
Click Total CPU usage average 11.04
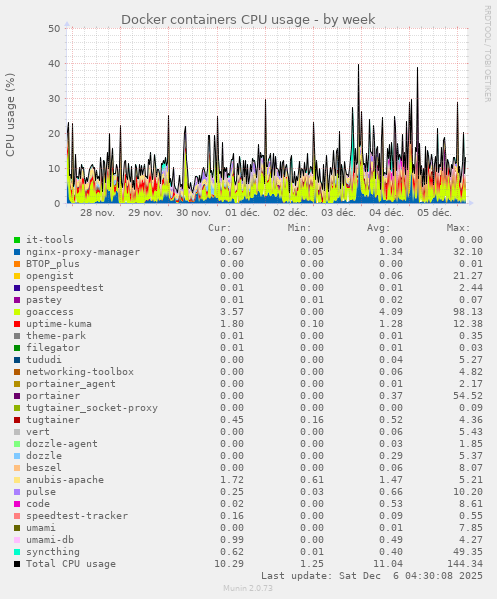[388, 564]
